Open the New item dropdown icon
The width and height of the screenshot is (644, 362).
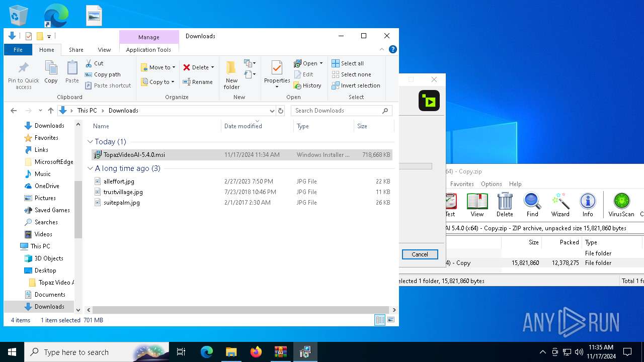(x=250, y=63)
